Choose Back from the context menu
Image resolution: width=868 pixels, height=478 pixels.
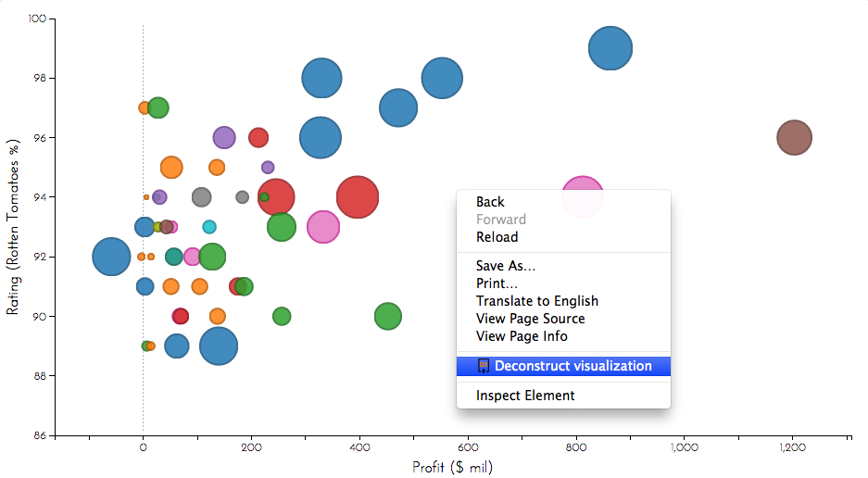(x=490, y=202)
